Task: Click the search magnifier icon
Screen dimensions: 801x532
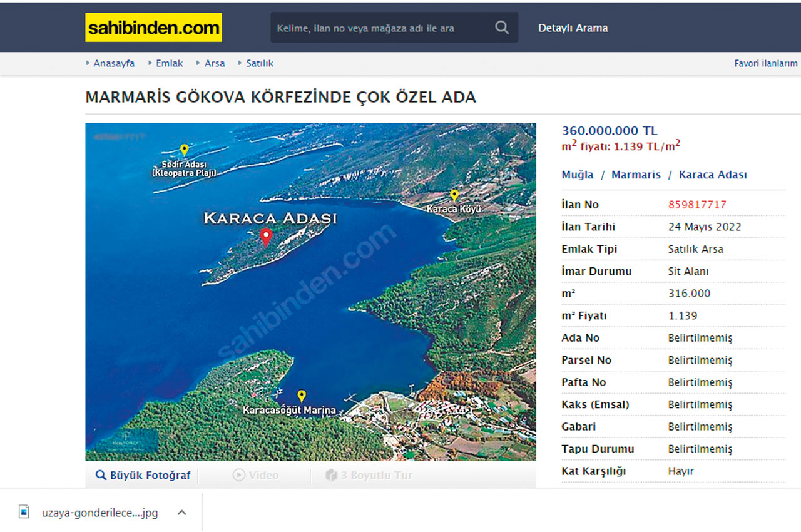Action: (x=501, y=28)
